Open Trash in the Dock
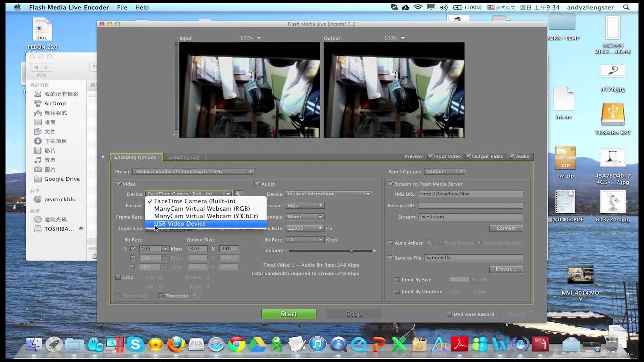This screenshot has height=362, width=644. pos(612,344)
